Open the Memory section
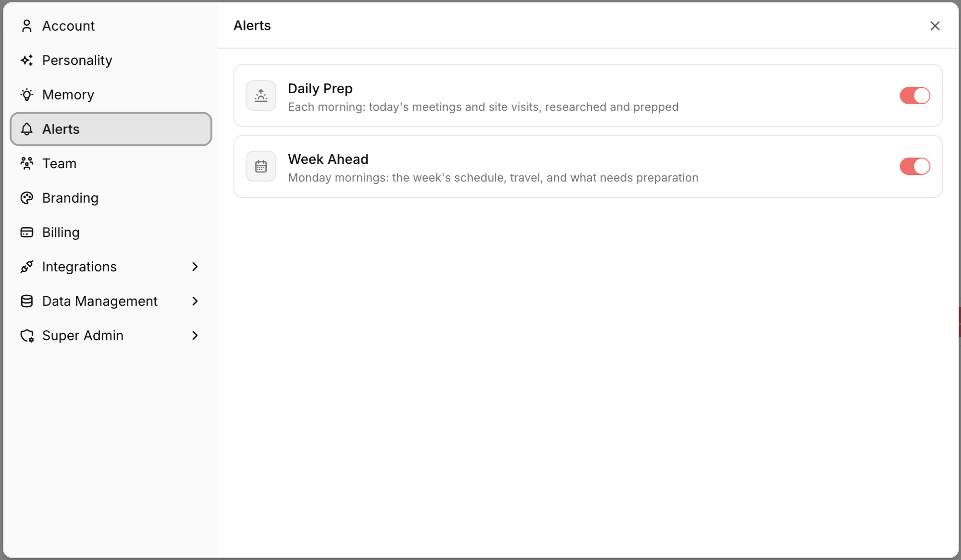 point(111,95)
